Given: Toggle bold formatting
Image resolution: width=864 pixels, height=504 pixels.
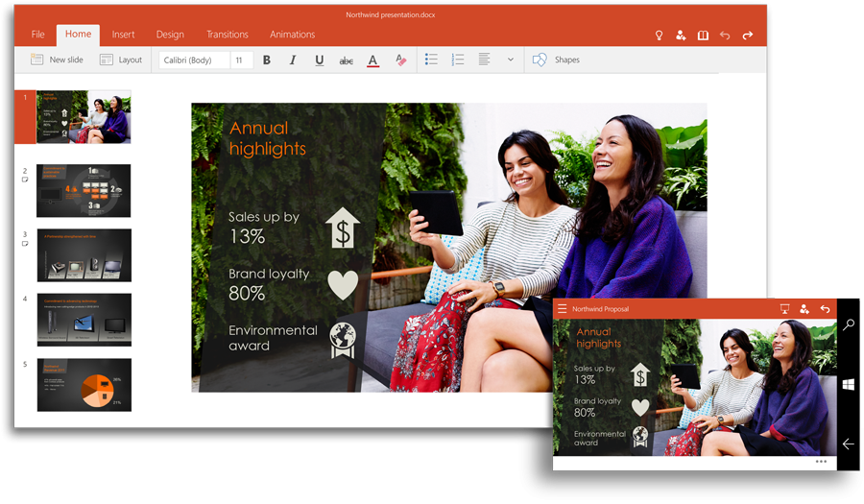Looking at the screenshot, I should click(x=267, y=60).
